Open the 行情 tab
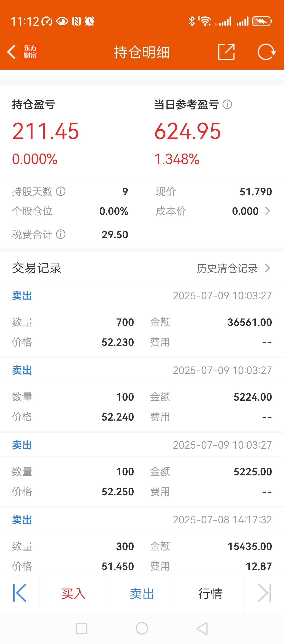This screenshot has width=284, height=644. [210, 593]
